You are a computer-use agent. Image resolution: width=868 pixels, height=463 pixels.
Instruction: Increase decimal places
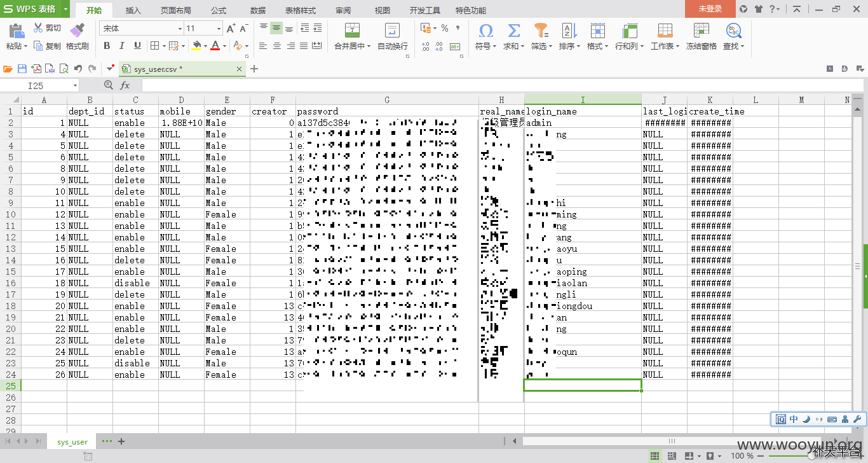tap(426, 46)
